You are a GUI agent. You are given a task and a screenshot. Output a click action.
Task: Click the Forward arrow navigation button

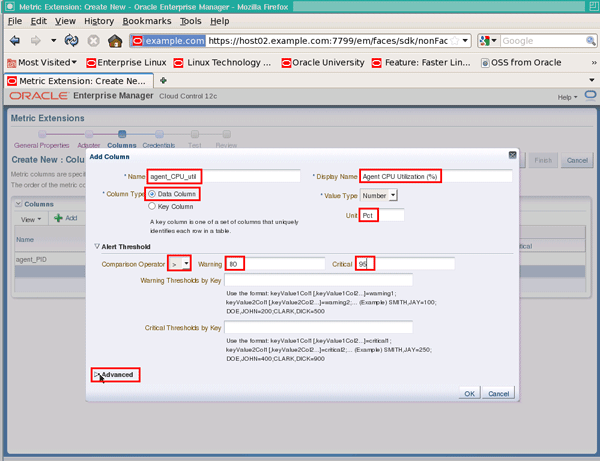coord(36,41)
